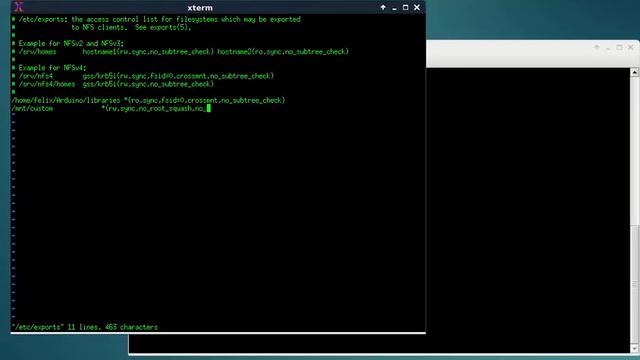The height and width of the screenshot is (360, 640).
Task: Click 'hostname2(ro,sync,no_subtree_check)' text
Action: 283,52
